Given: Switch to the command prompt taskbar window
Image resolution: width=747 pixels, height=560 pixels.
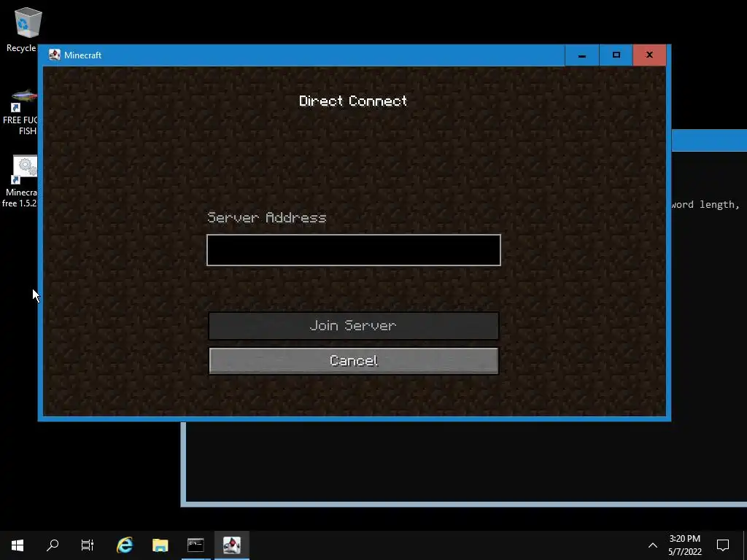Looking at the screenshot, I should [x=196, y=545].
